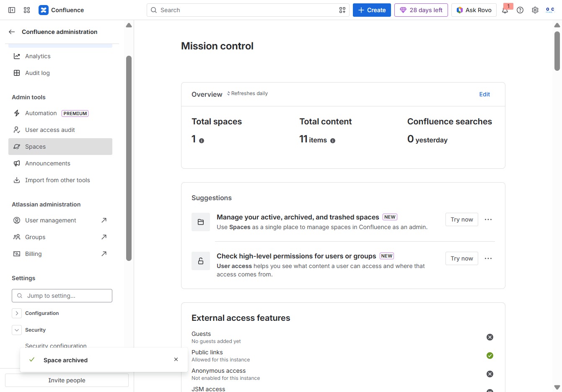Click the Mission control heading

point(217,46)
